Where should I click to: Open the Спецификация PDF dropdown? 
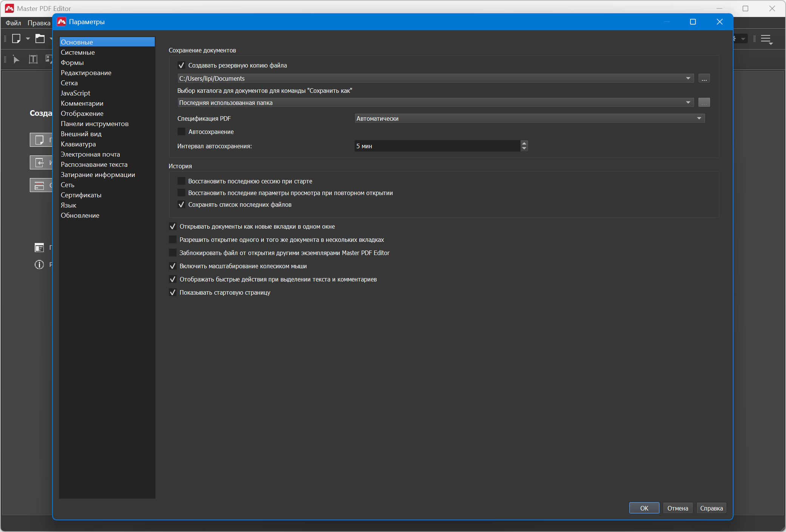(x=529, y=118)
